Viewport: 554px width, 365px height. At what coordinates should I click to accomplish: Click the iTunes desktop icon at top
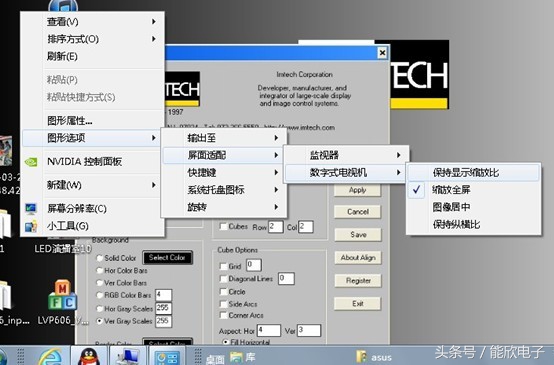click(63, 5)
